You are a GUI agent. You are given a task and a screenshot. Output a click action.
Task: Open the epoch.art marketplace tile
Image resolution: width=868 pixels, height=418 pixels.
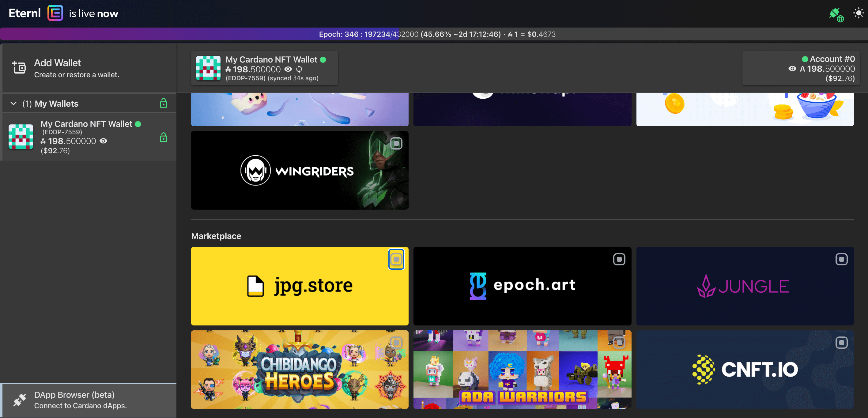click(x=522, y=286)
